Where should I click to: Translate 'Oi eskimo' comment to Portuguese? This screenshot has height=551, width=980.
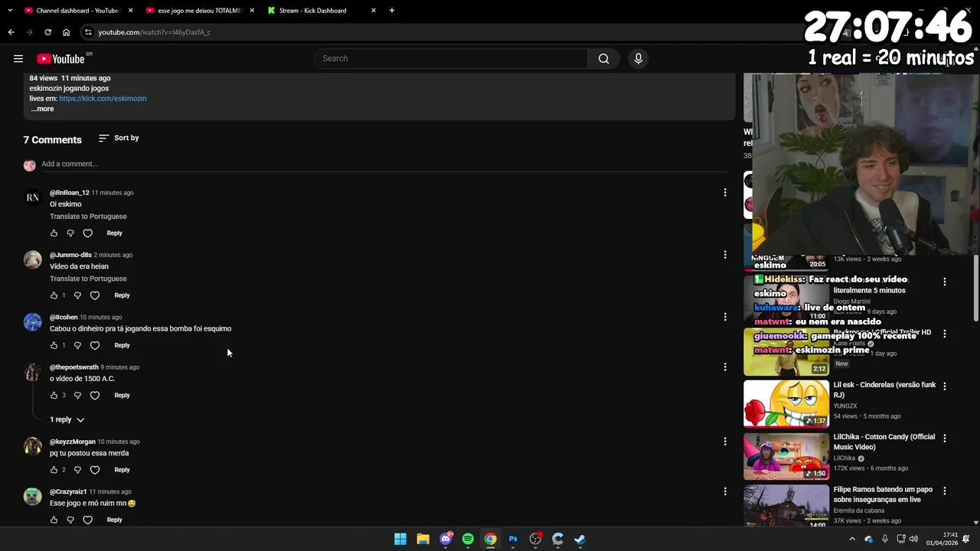[88, 217]
